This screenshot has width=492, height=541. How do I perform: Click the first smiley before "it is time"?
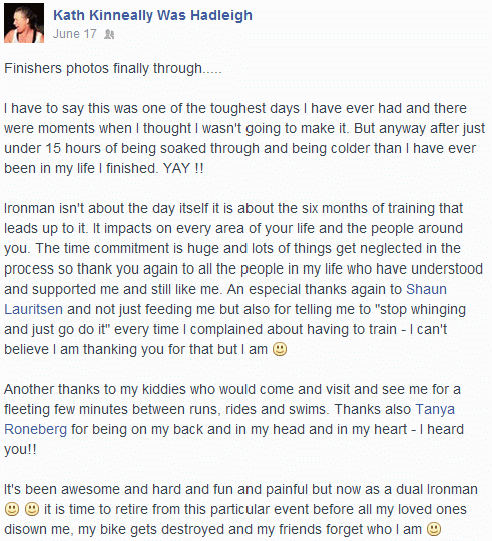[x=12, y=509]
